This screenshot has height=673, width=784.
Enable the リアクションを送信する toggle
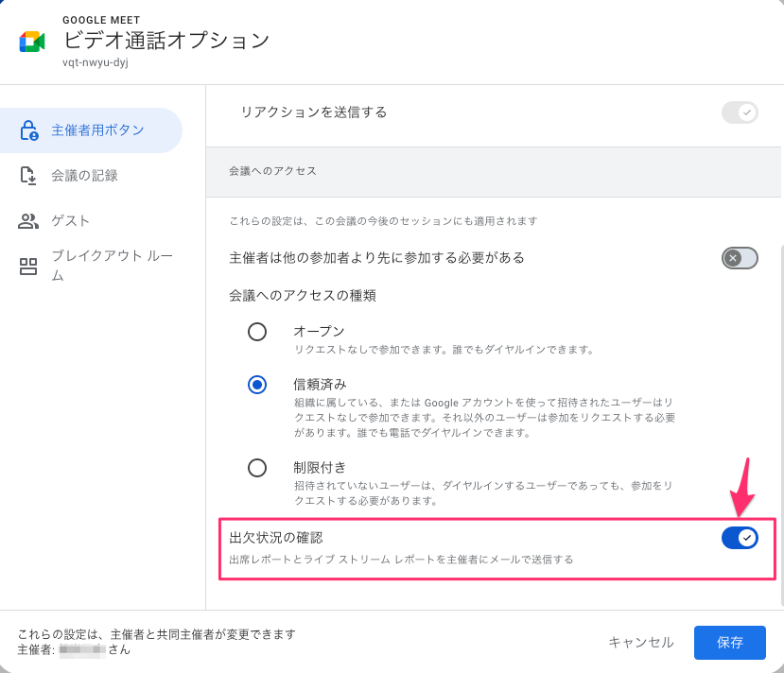tap(740, 112)
